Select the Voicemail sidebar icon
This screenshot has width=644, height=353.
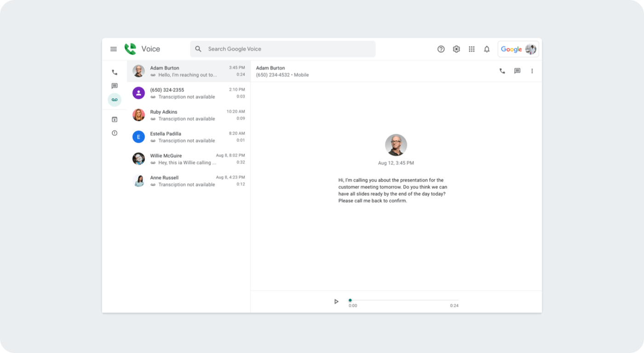[x=114, y=99]
